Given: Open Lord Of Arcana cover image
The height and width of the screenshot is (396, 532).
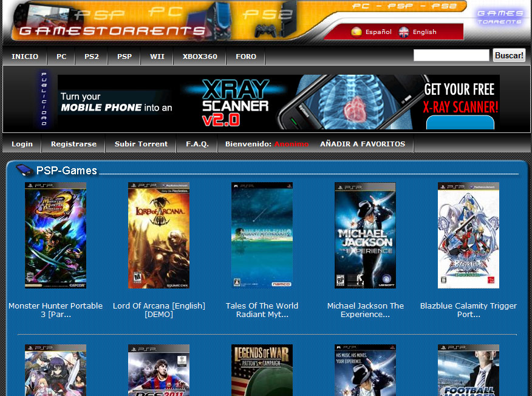Looking at the screenshot, I should (159, 236).
